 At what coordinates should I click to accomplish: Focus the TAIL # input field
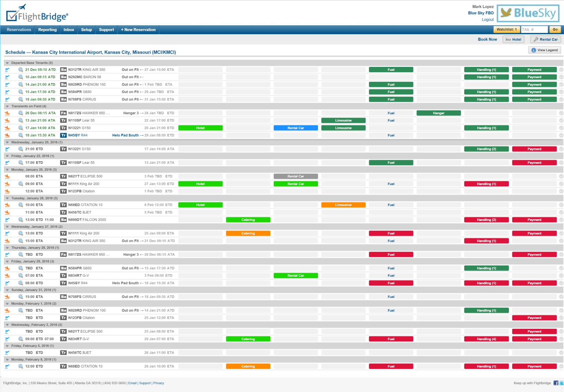[534, 30]
